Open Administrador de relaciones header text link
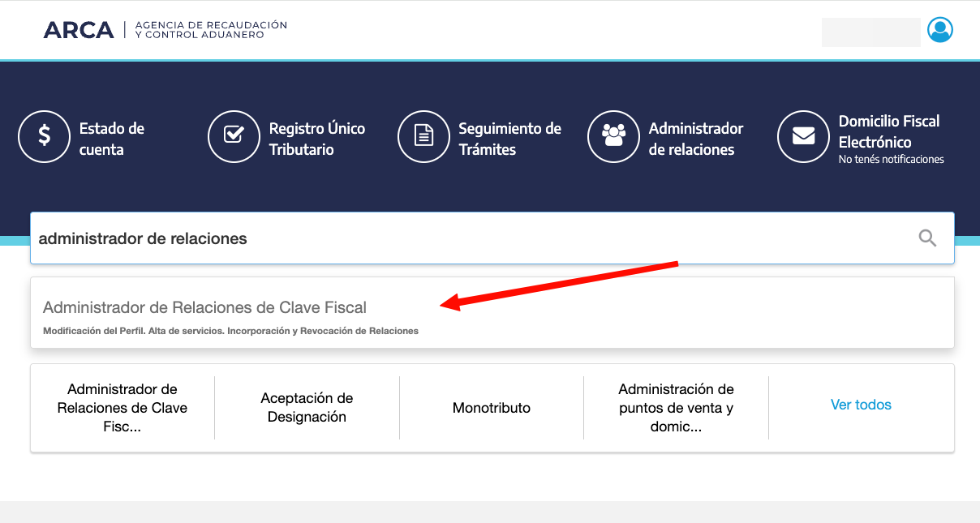Image resolution: width=980 pixels, height=523 pixels. (x=696, y=139)
